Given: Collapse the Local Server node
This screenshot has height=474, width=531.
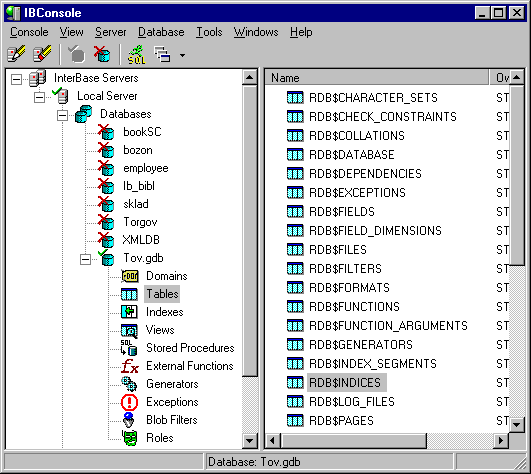Looking at the screenshot, I should 39,98.
